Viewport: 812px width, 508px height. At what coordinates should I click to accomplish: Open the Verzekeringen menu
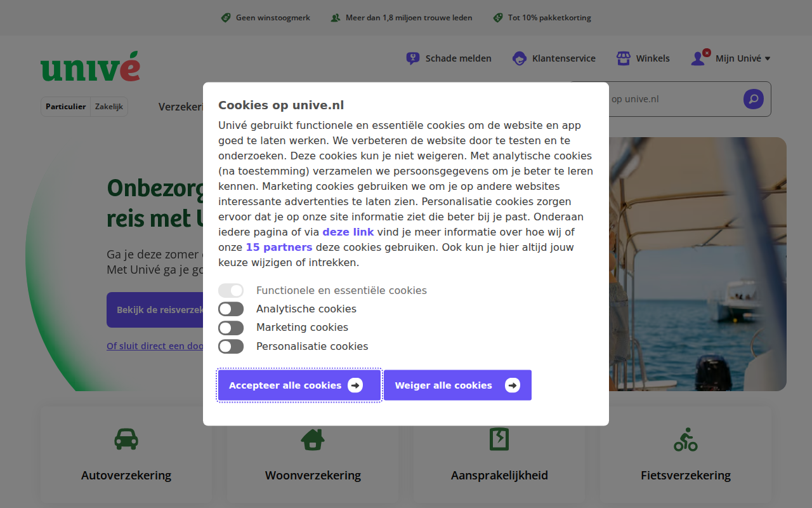[x=181, y=107]
